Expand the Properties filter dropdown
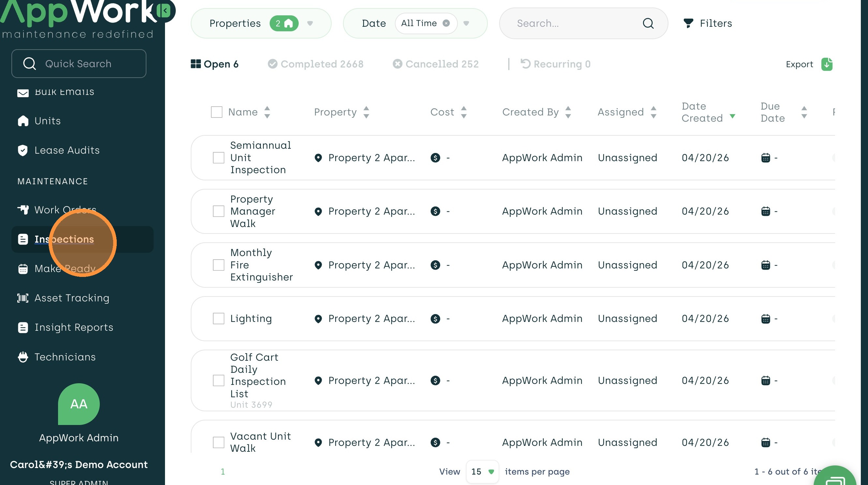The image size is (868, 485). pyautogui.click(x=310, y=23)
